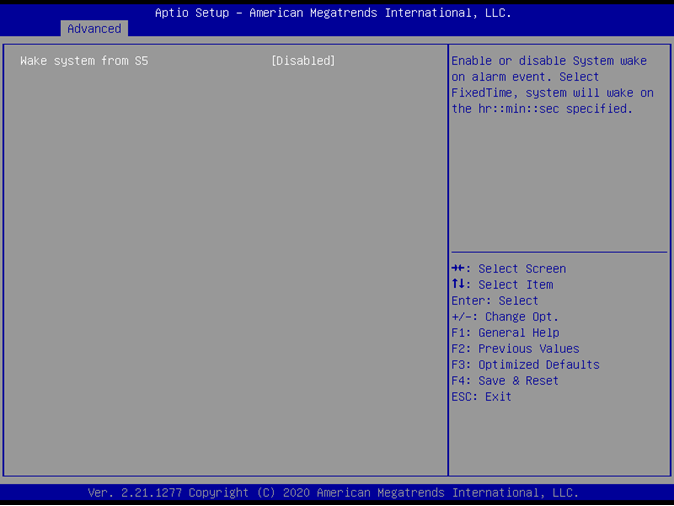The image size is (674, 506).
Task: Click the Enter: Select legend entry
Action: click(495, 301)
